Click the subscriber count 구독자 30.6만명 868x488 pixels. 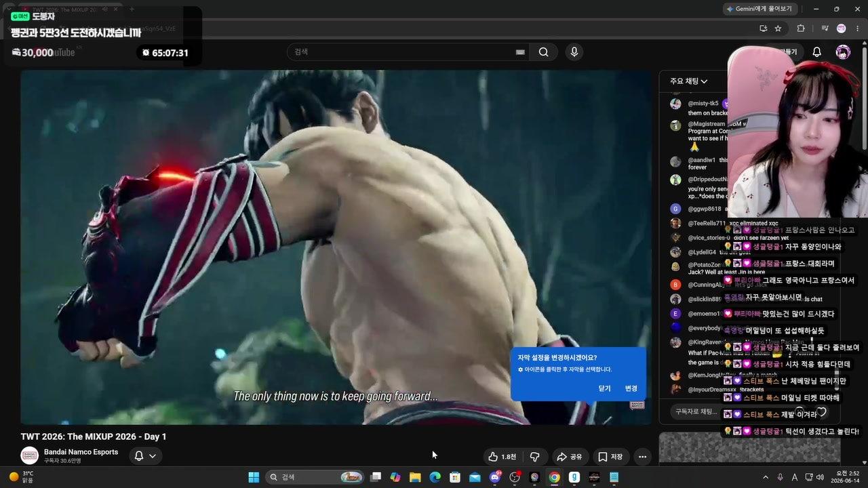pyautogui.click(x=62, y=461)
